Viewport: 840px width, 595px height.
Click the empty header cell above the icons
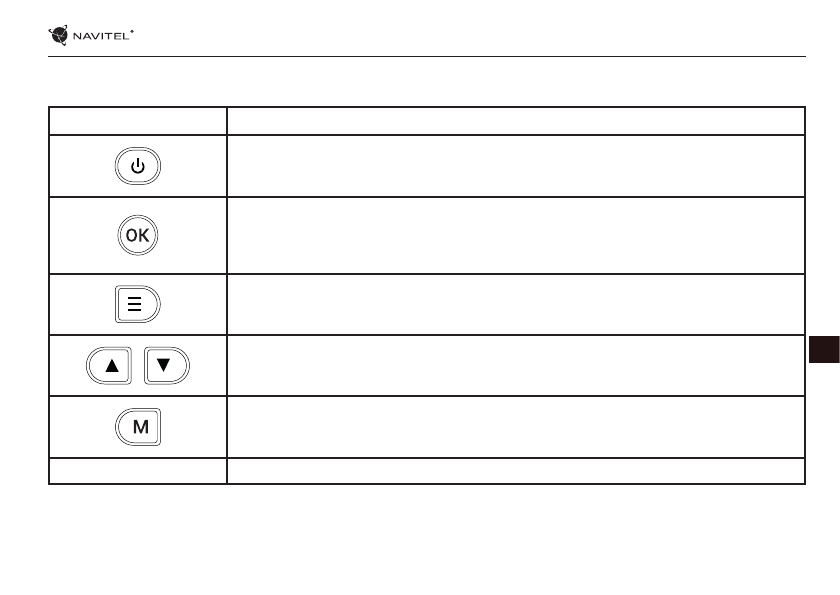click(x=138, y=121)
